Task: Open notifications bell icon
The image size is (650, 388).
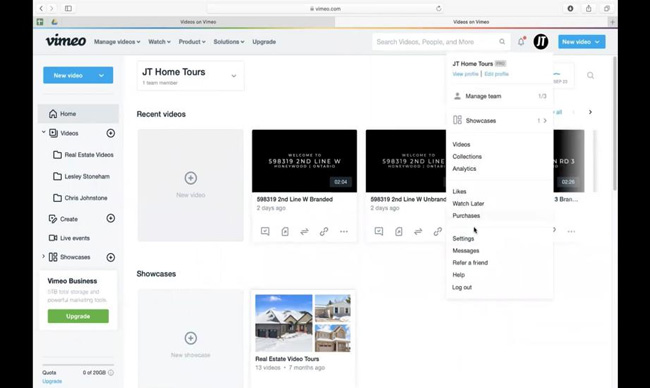Action: [521, 41]
